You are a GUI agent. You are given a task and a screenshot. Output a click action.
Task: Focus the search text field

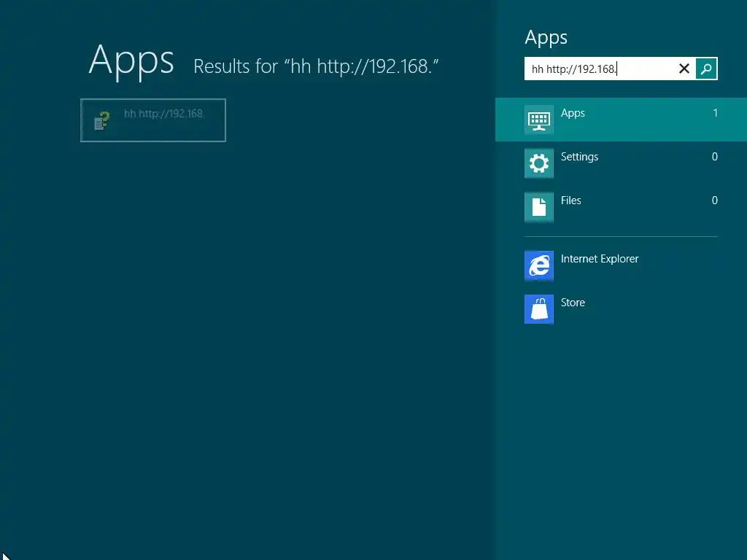point(600,69)
